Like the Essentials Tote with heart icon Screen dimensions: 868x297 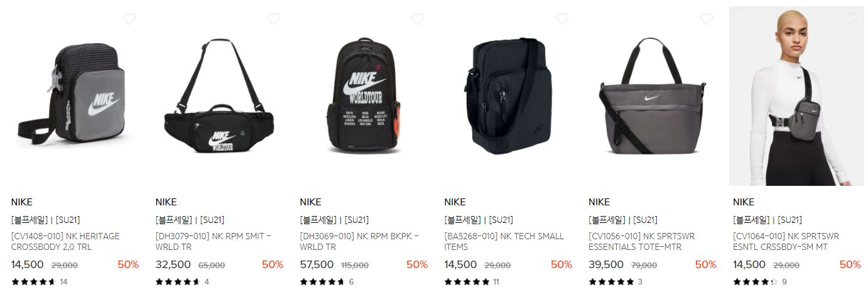tap(707, 19)
